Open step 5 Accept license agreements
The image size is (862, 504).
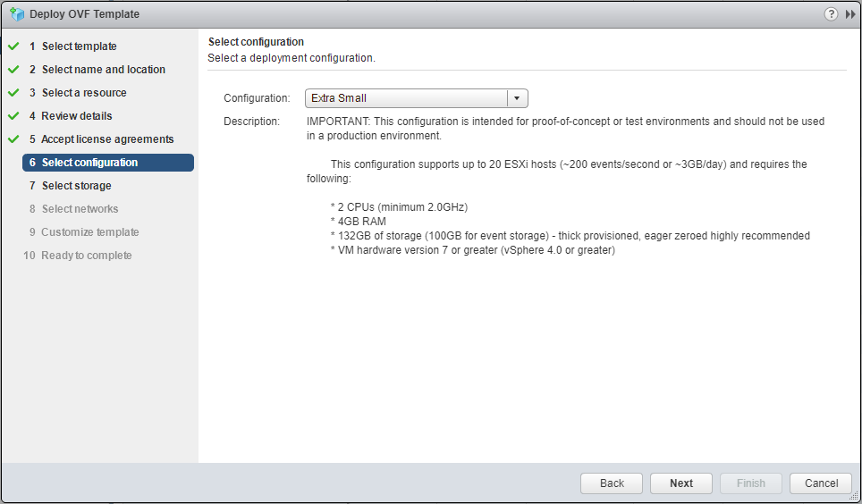coord(107,139)
